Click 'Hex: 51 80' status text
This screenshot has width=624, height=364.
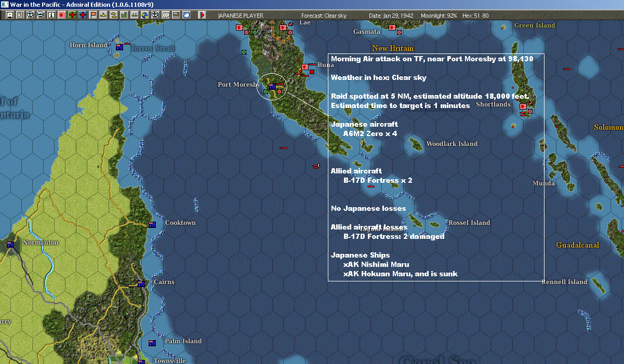pos(475,16)
